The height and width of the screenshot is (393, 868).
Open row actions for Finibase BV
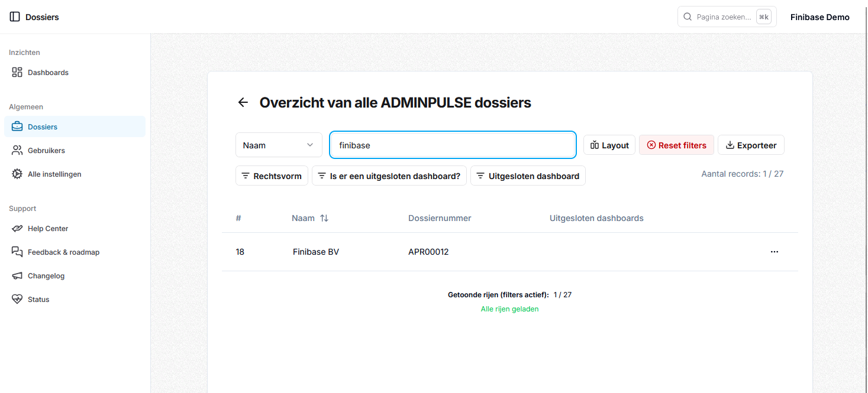coord(775,252)
